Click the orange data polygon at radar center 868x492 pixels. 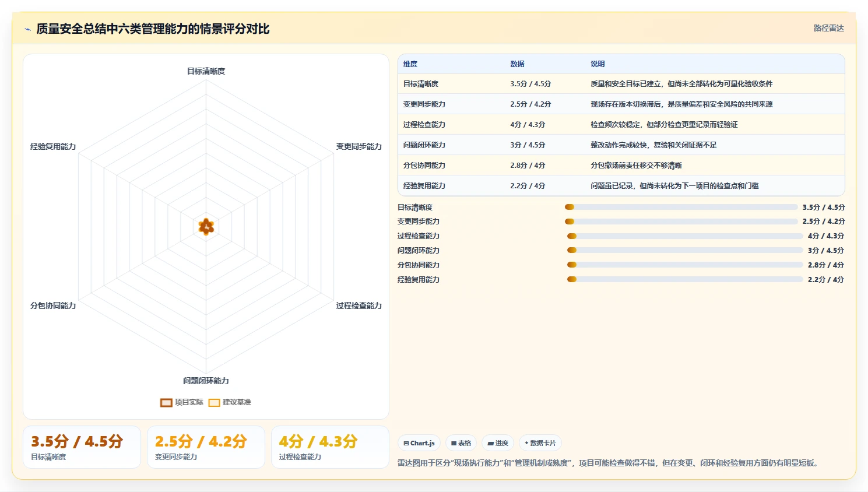pos(206,226)
